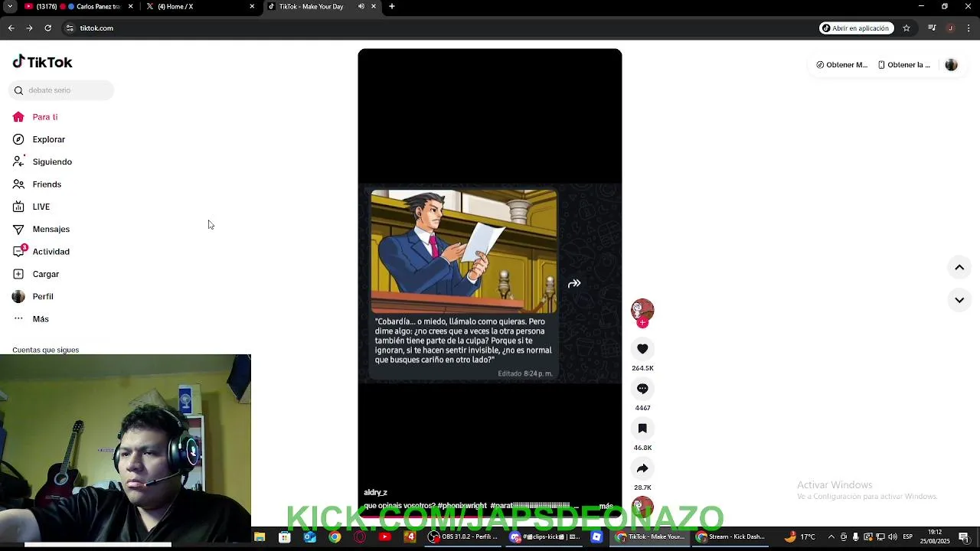980x551 pixels.
Task: Go to the next video with down chevron
Action: tap(959, 300)
